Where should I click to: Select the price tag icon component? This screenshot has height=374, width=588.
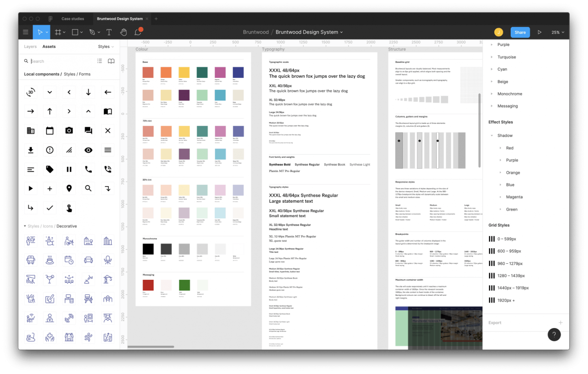[x=50, y=169]
